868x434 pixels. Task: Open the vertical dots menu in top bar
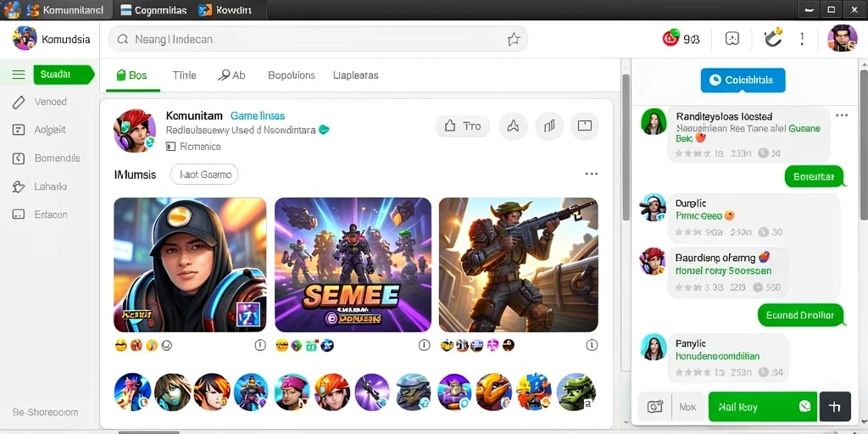(802, 38)
